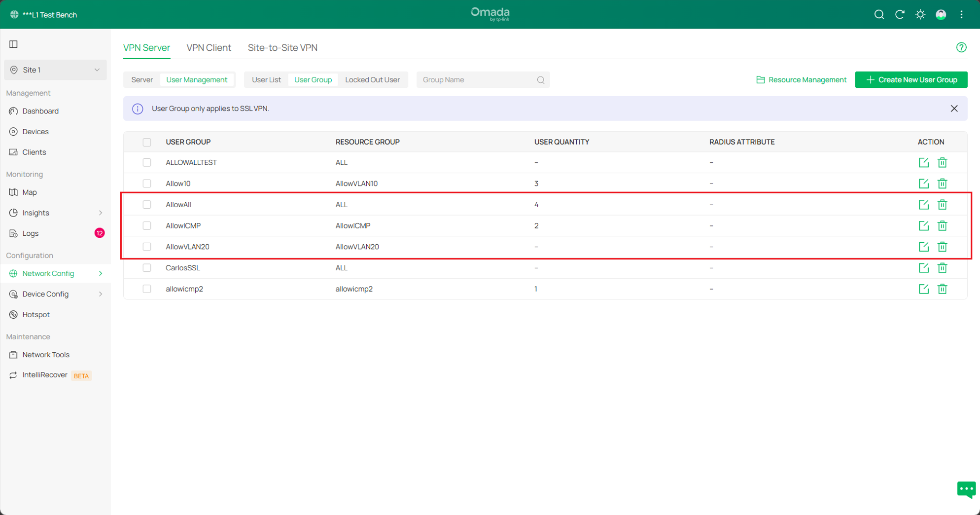The height and width of the screenshot is (515, 980).
Task: Delete the Allow10 user group
Action: pos(942,184)
